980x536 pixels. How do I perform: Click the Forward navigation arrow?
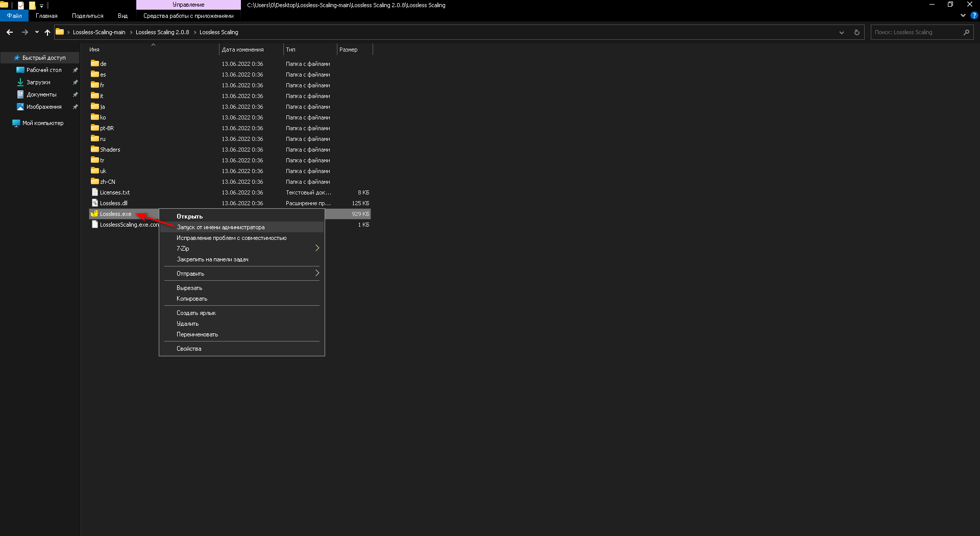[x=24, y=32]
